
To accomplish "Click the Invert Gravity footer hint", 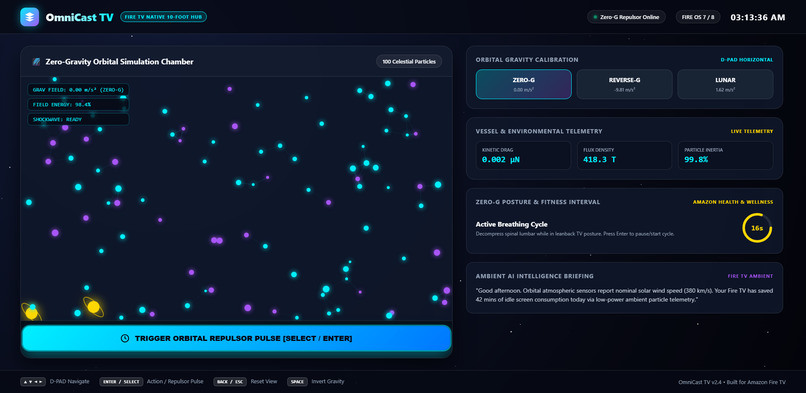I will pos(327,382).
